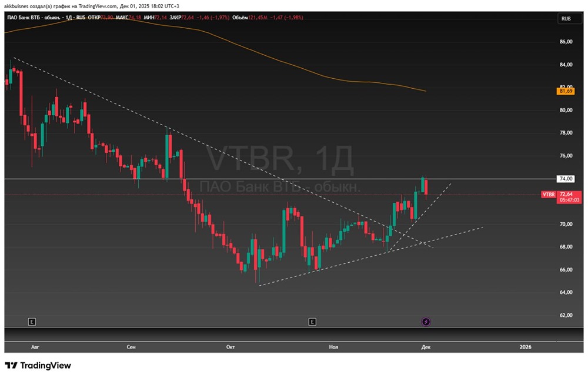Click the 'Авг' label on time axis

(35, 347)
